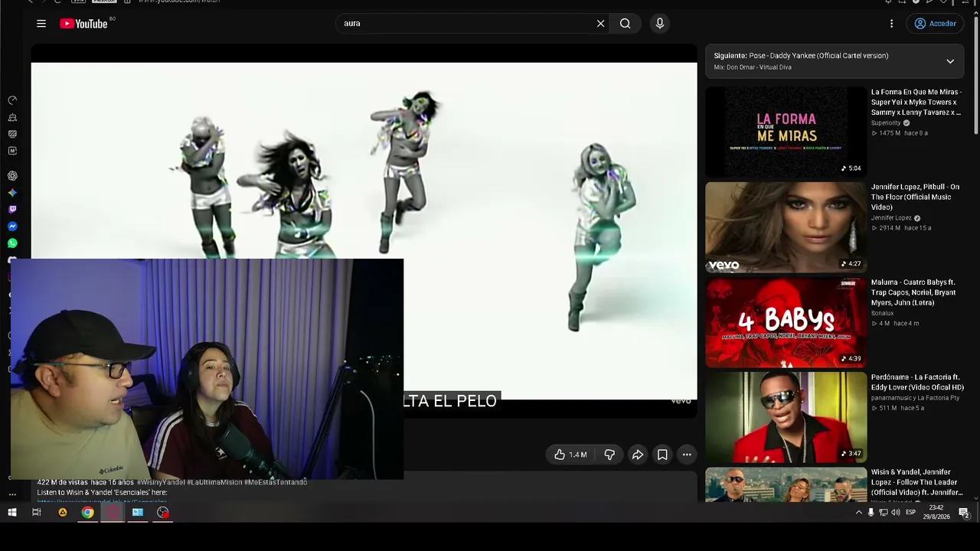This screenshot has height=551, width=980.
Task: Open ChatGPT in the browser sidebar
Action: (x=12, y=176)
